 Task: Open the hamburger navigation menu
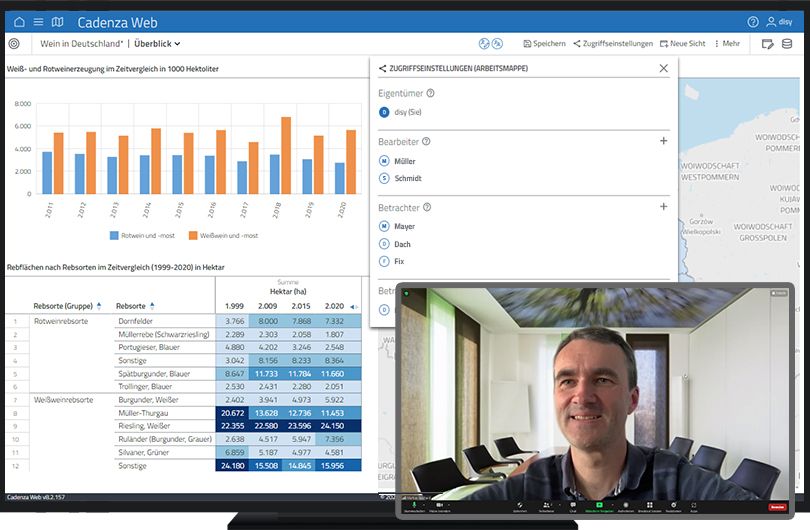pos(38,22)
